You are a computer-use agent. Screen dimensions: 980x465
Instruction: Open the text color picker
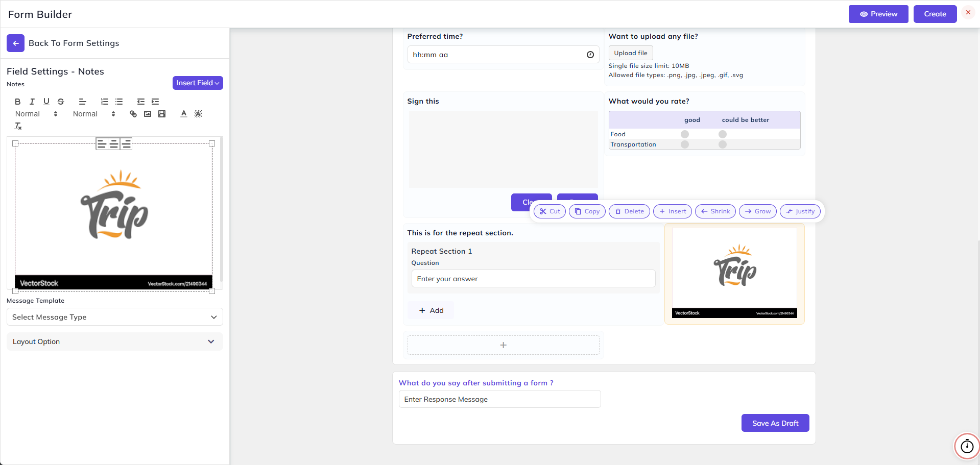coord(184,114)
